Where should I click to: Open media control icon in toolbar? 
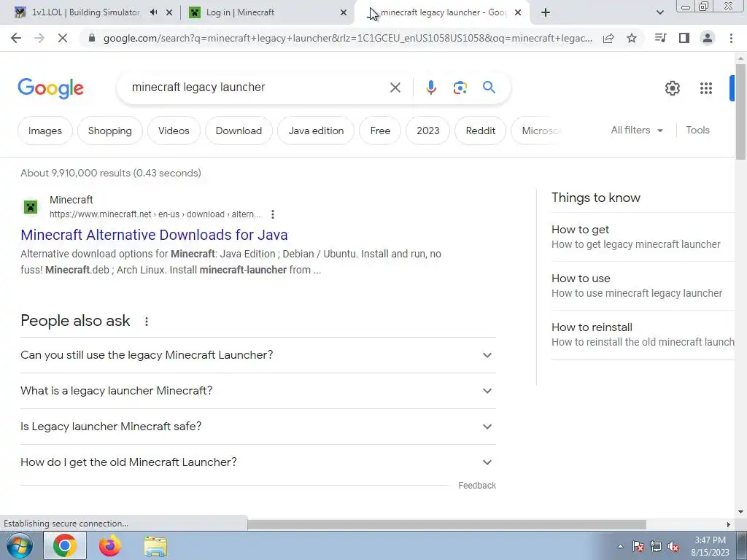coord(660,38)
